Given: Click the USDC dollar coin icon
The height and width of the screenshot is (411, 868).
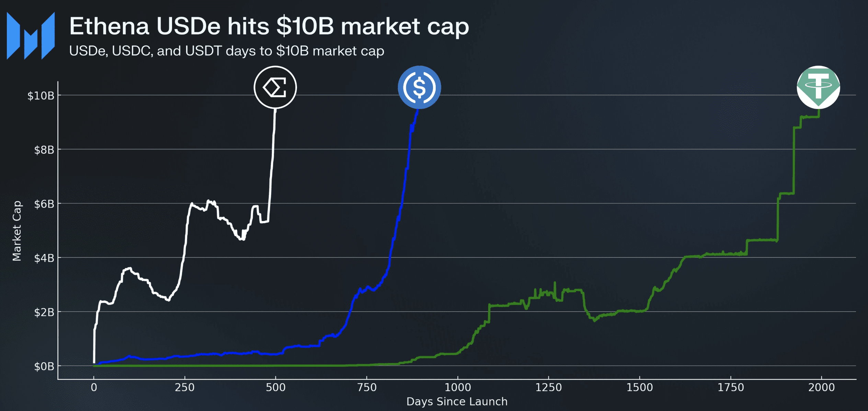Looking at the screenshot, I should [x=419, y=87].
